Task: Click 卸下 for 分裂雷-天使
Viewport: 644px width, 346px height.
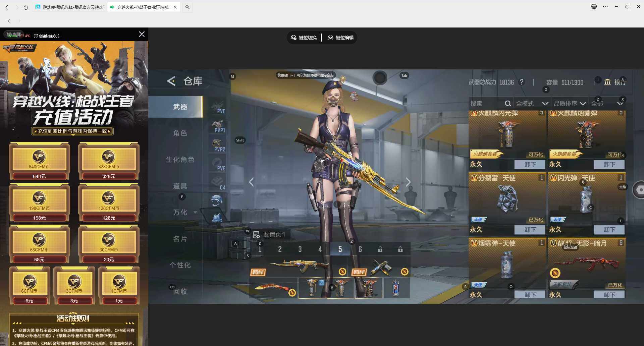Action: click(x=530, y=230)
